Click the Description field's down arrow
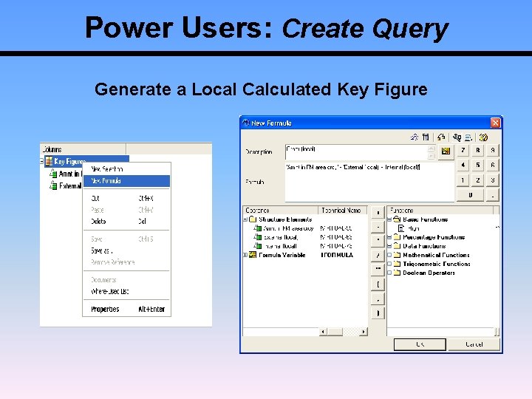 coord(432,156)
